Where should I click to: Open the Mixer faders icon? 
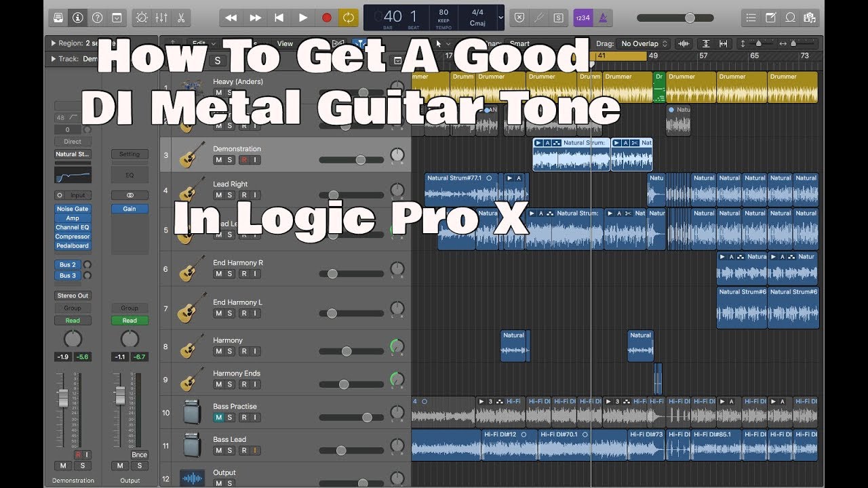click(161, 18)
